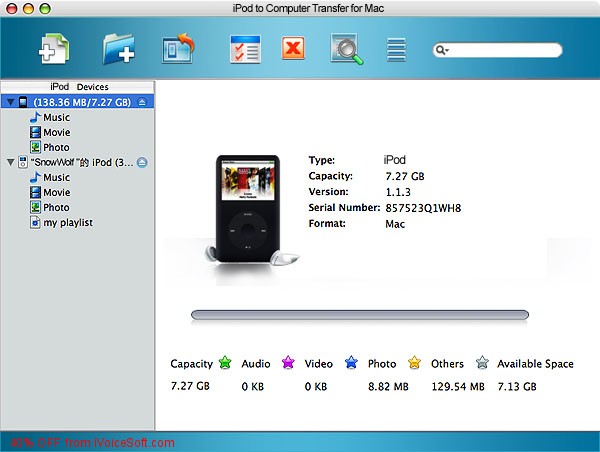Viewport: 600px width, 452px height.
Task: Click the iPod Devices panel header
Action: 78,87
